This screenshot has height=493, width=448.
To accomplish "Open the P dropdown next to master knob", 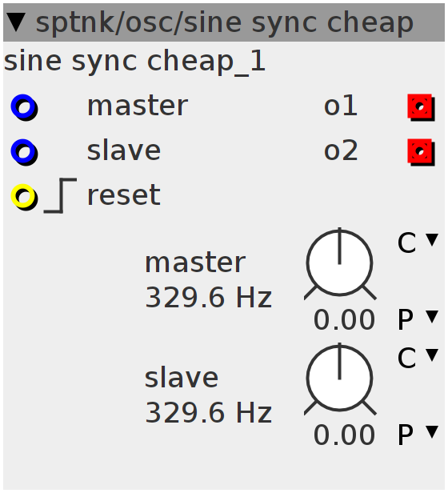I will (x=418, y=319).
